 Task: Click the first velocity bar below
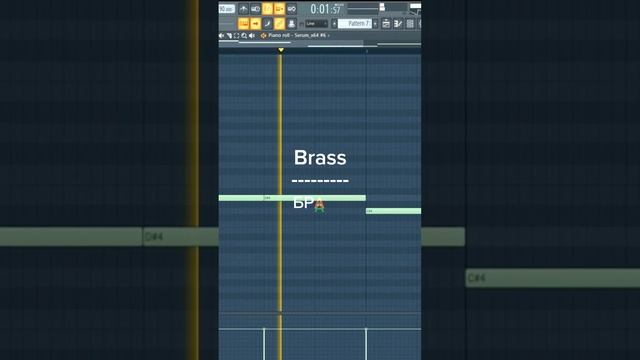tap(264, 344)
